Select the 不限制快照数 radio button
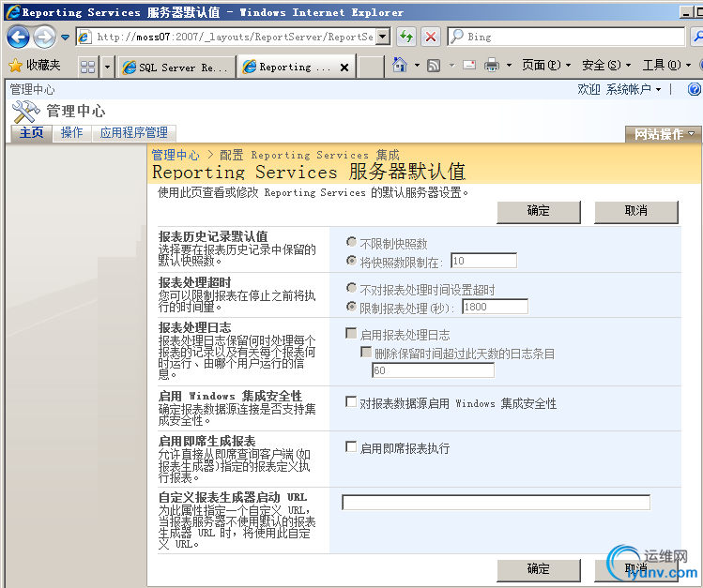The image size is (703, 588). coord(351,242)
